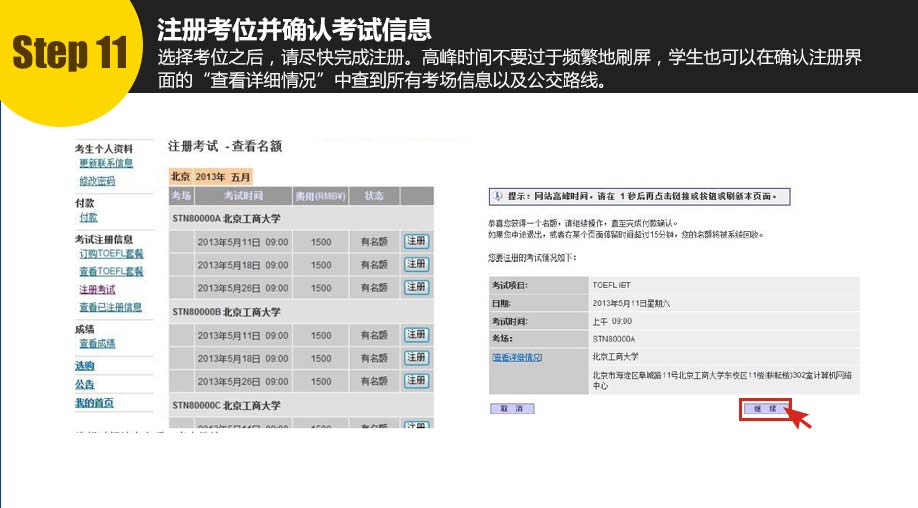Screen dimensions: 918x508
Task: Click the STN80000A value beside 考场
Action: [x=614, y=339]
